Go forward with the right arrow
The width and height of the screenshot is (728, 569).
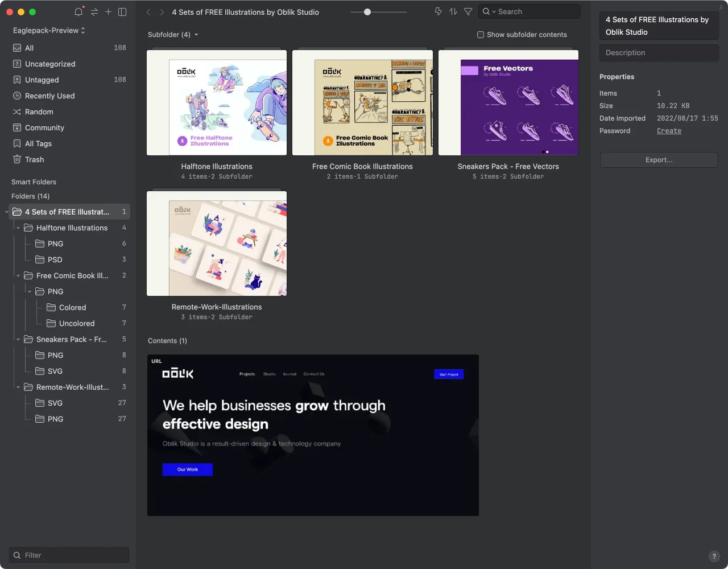tap(162, 12)
